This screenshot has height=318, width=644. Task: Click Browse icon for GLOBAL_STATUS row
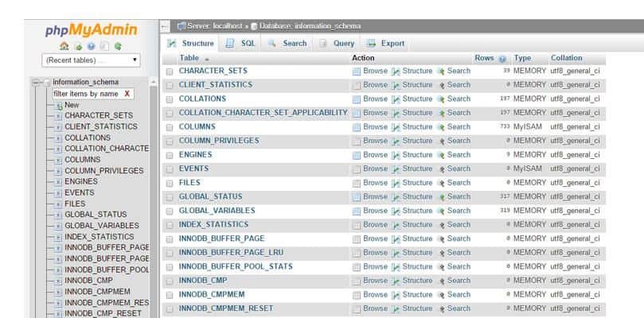click(357, 197)
